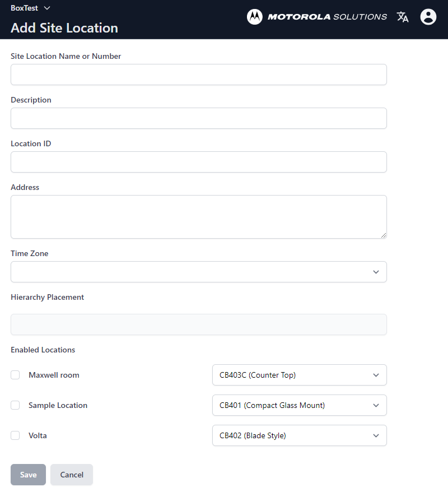Open the Blade Style dropdown for Volta
Screen dimensions: 448x492
click(x=299, y=435)
